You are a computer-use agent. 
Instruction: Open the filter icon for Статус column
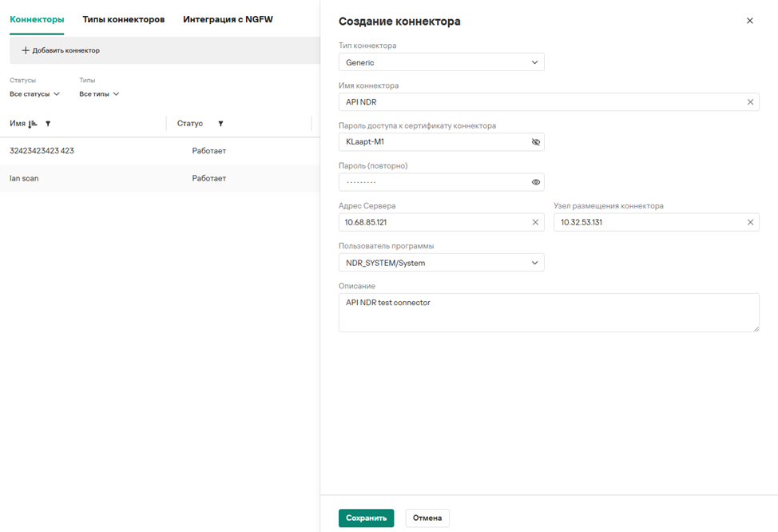tap(220, 124)
